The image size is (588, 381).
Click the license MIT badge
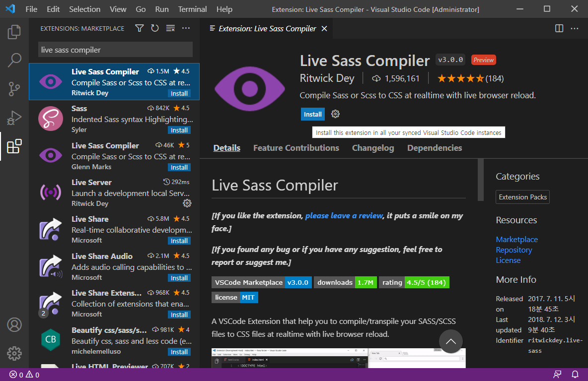(235, 298)
